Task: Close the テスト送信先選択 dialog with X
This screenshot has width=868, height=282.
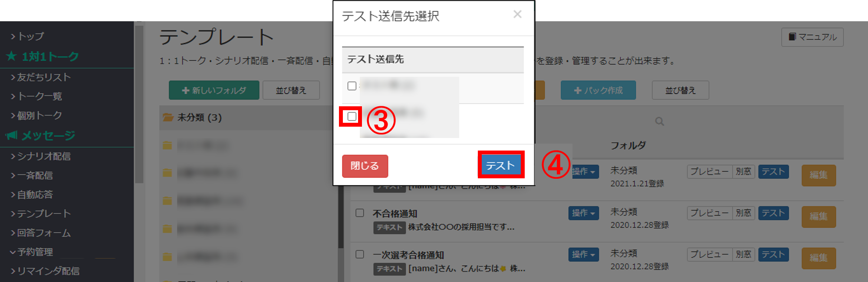Action: pyautogui.click(x=517, y=14)
